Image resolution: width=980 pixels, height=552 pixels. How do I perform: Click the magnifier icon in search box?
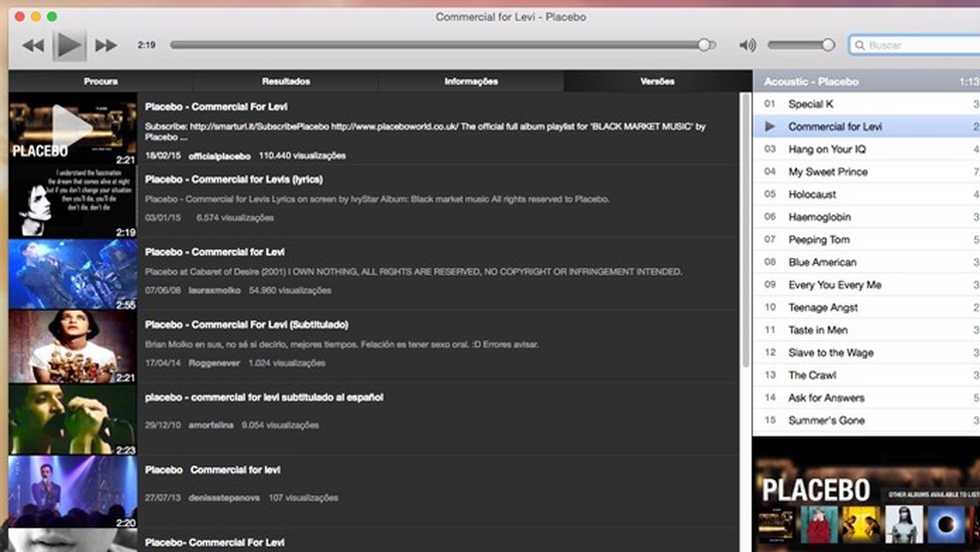860,45
